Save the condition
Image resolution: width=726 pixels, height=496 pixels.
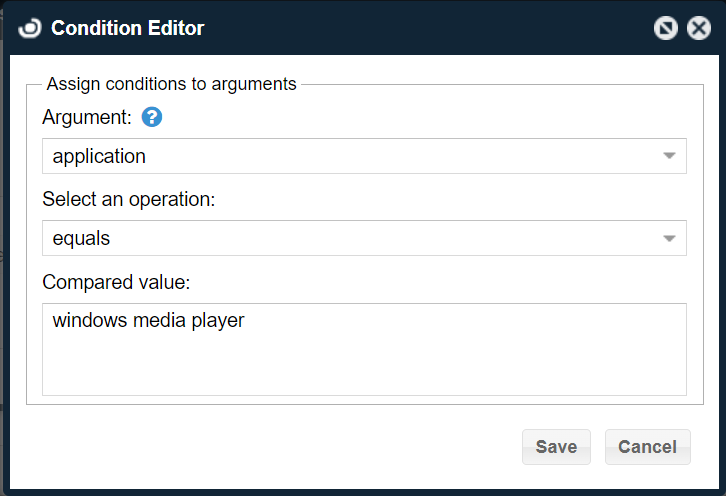click(556, 447)
